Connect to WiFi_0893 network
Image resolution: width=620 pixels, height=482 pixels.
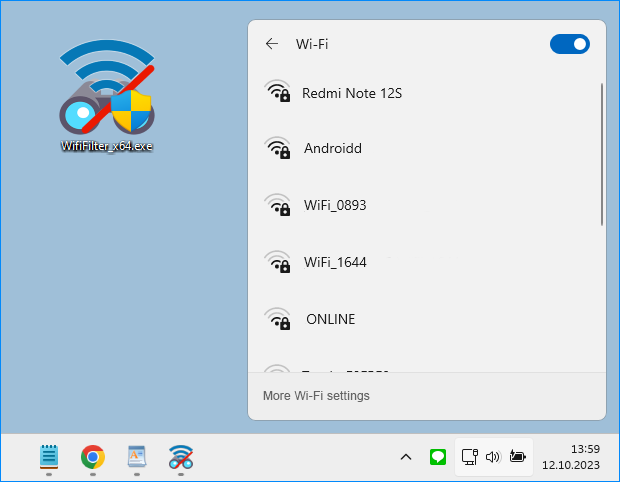click(x=335, y=205)
